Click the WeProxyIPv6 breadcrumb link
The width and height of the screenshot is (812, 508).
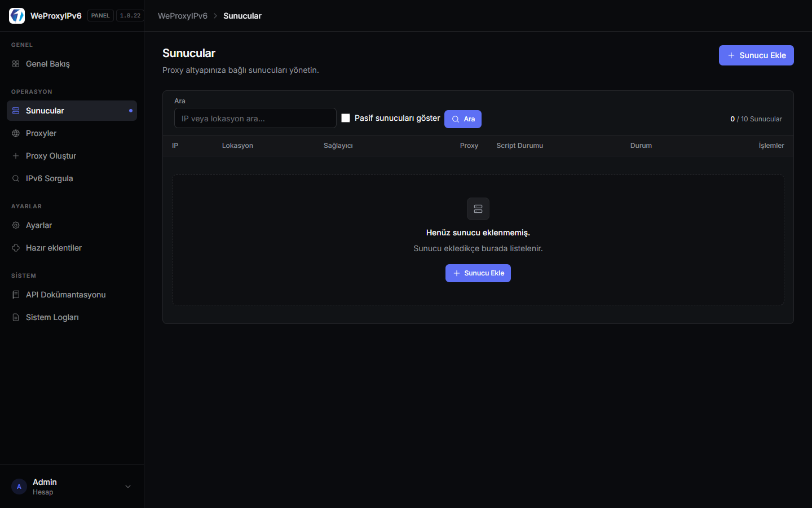[183, 16]
